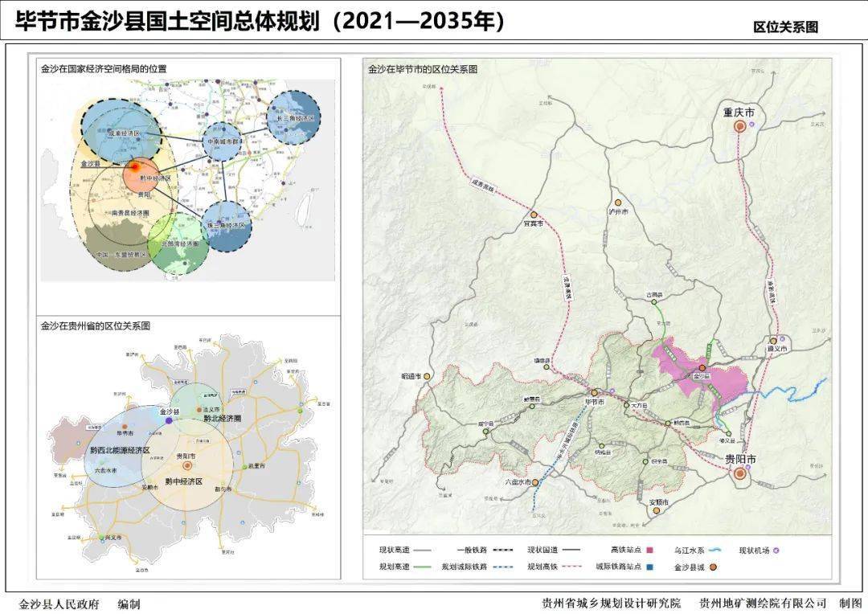Image resolution: width=868 pixels, height=614 pixels.
Task: Click the 贵州地矿测绘院有限公司 footer text
Action: click(763, 604)
